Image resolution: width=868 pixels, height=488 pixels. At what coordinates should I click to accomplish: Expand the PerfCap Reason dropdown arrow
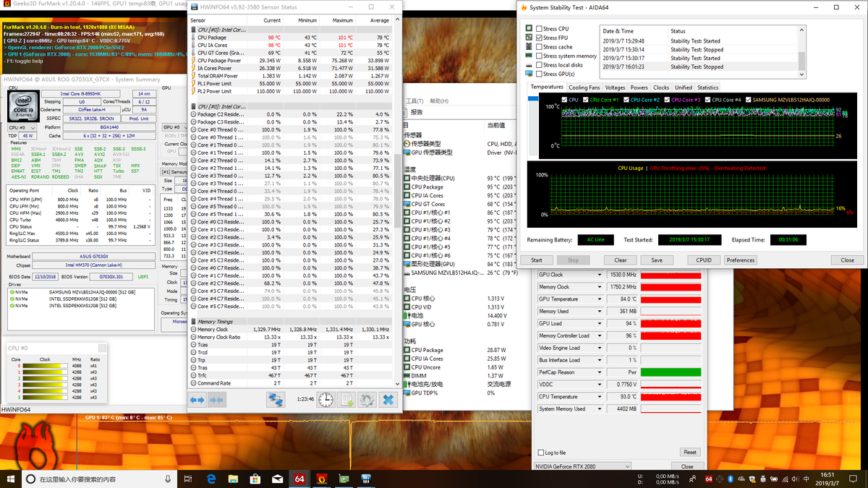[599, 372]
